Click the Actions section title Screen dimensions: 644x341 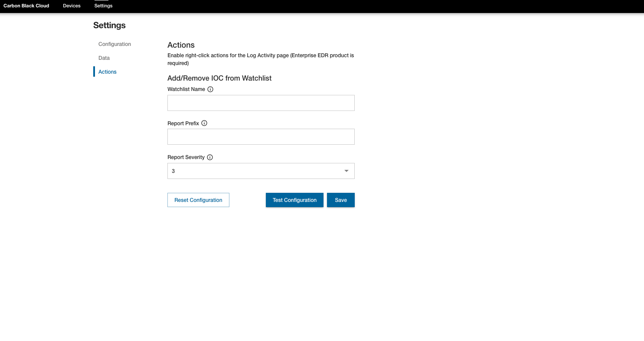181,45
